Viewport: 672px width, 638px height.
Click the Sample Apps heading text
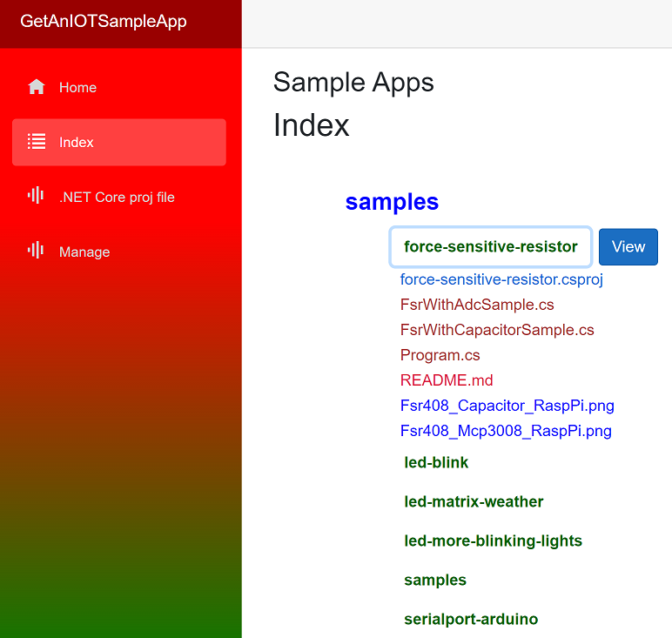pos(353,83)
